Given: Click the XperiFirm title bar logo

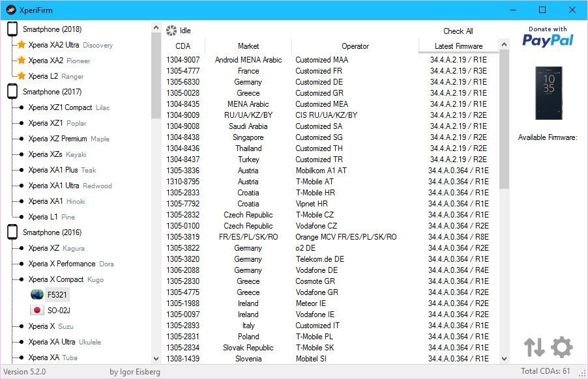Looking at the screenshot, I should click(11, 10).
